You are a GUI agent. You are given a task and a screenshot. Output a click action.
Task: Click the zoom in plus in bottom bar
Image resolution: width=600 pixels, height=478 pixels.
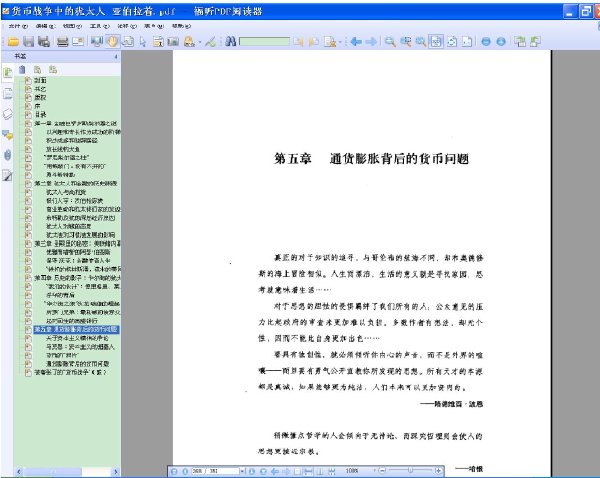click(439, 470)
